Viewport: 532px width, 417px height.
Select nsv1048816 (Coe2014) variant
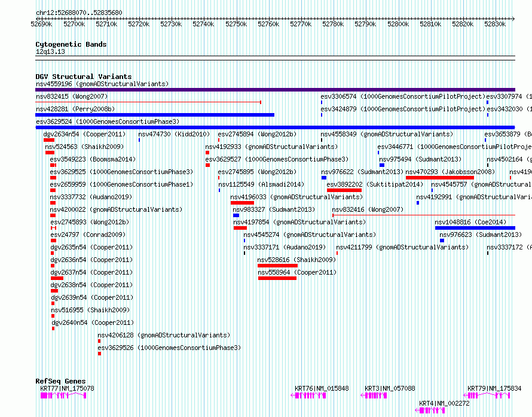coord(470,222)
